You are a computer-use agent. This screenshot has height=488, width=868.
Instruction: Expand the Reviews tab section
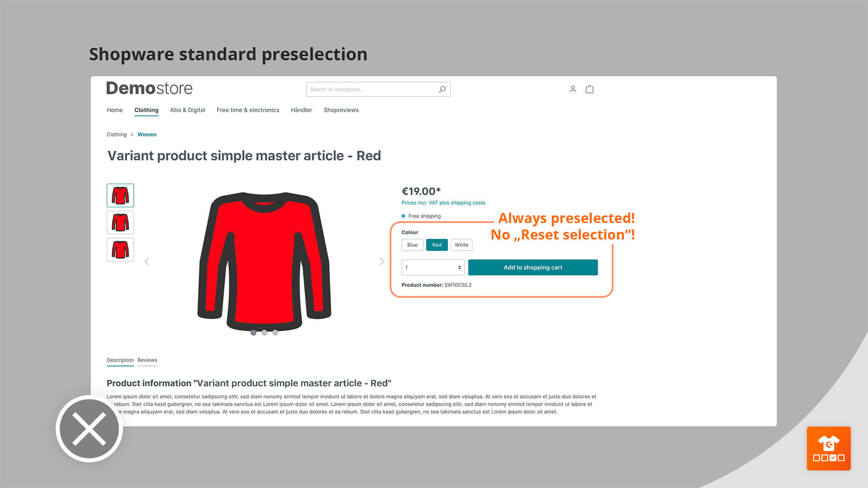tap(147, 360)
